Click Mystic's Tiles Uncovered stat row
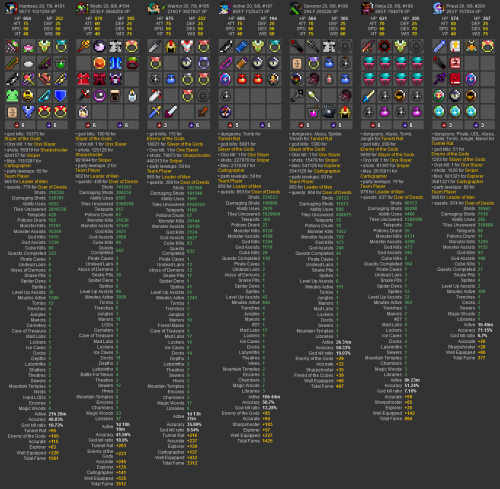This screenshot has width=500, height=489. (x=108, y=204)
